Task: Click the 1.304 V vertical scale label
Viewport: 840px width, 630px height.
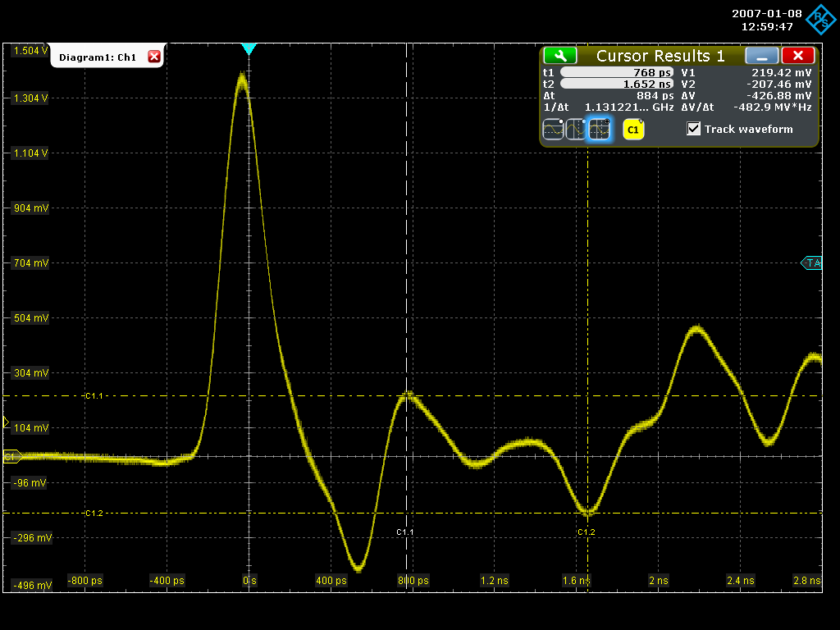Action: pos(30,98)
